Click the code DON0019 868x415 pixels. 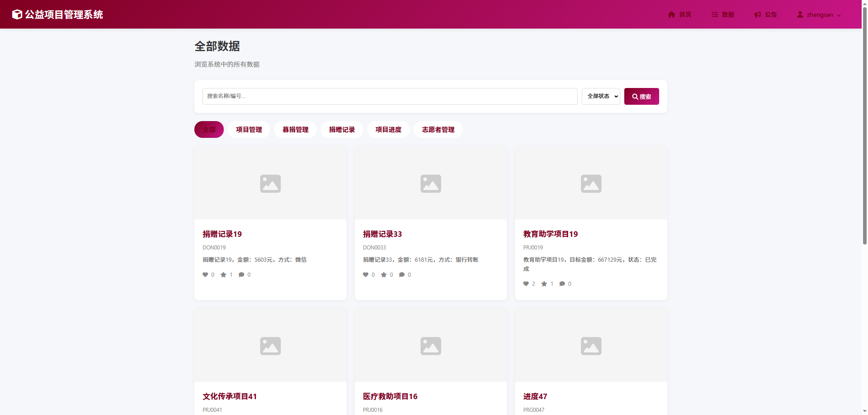pos(214,248)
